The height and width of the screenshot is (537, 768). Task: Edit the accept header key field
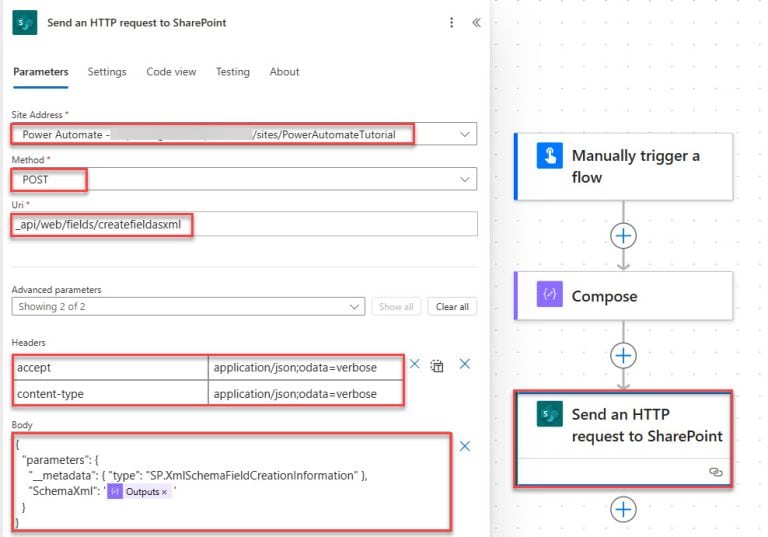coord(111,368)
